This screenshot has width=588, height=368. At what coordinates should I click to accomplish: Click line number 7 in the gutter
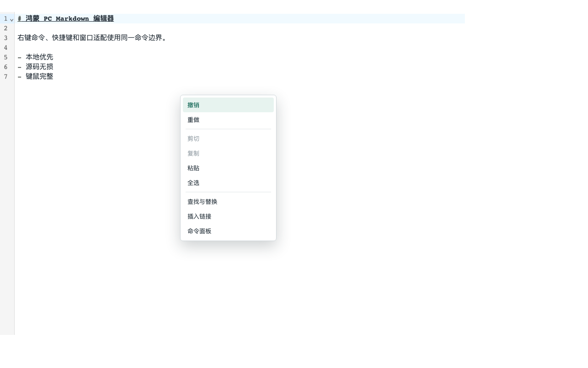pos(6,76)
